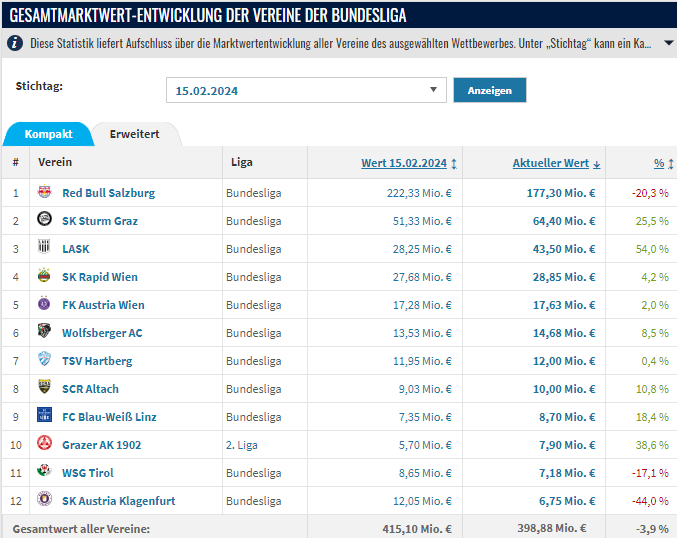Click the SK Sturm Graz club crest
Screen dimensions: 677x538
tap(44, 219)
